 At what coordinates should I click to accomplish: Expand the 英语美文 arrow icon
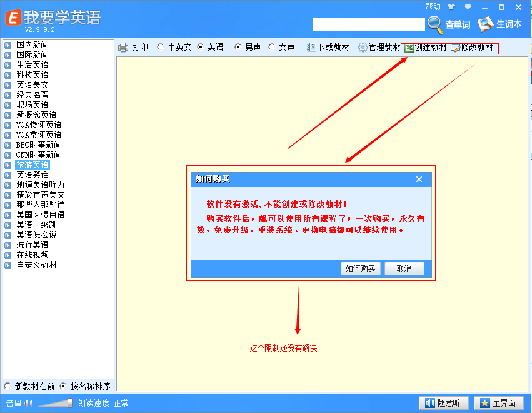8,85
